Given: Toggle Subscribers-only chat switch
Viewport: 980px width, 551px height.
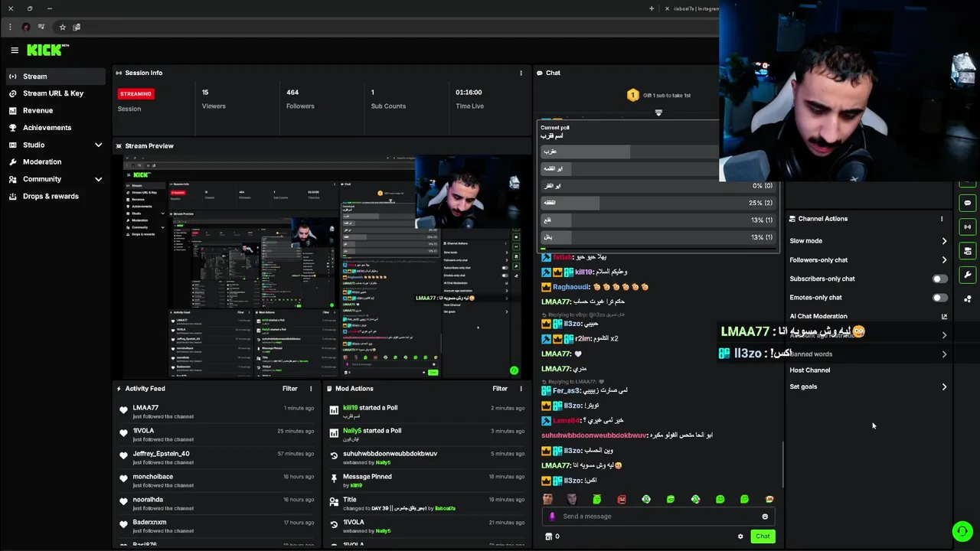Looking at the screenshot, I should click(939, 279).
